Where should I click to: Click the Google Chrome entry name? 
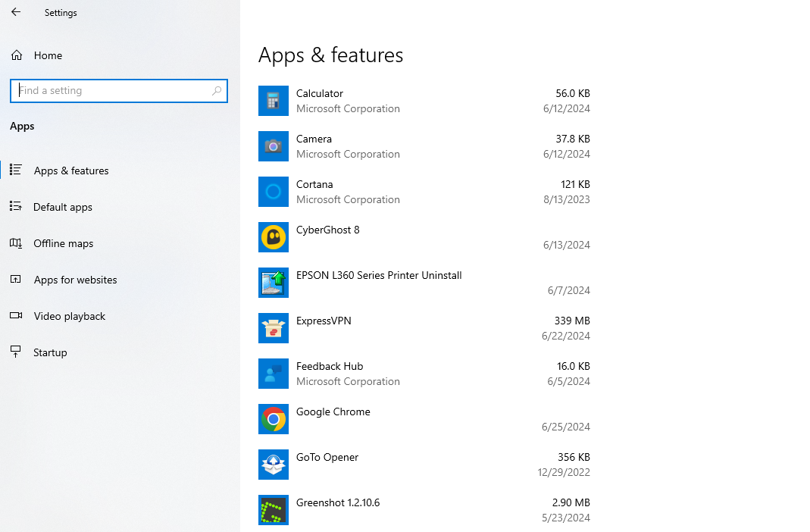click(x=333, y=412)
